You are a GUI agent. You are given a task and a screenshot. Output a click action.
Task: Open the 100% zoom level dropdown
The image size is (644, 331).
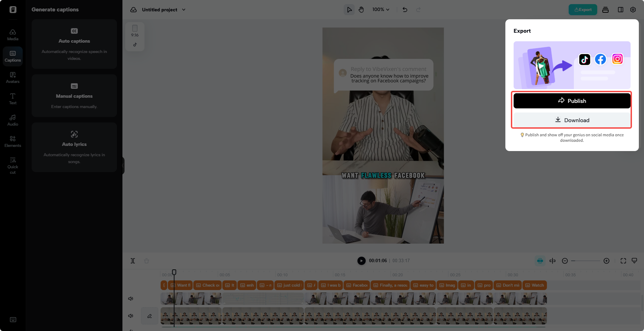tap(380, 10)
